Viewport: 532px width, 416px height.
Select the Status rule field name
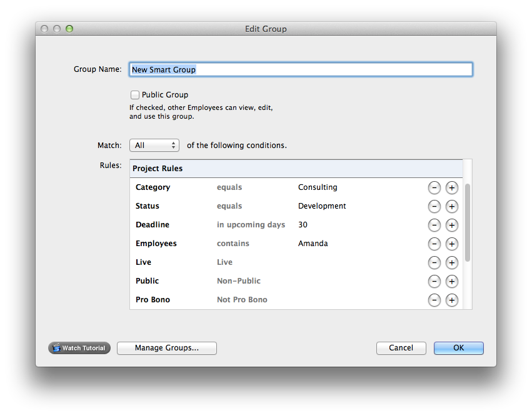[148, 206]
